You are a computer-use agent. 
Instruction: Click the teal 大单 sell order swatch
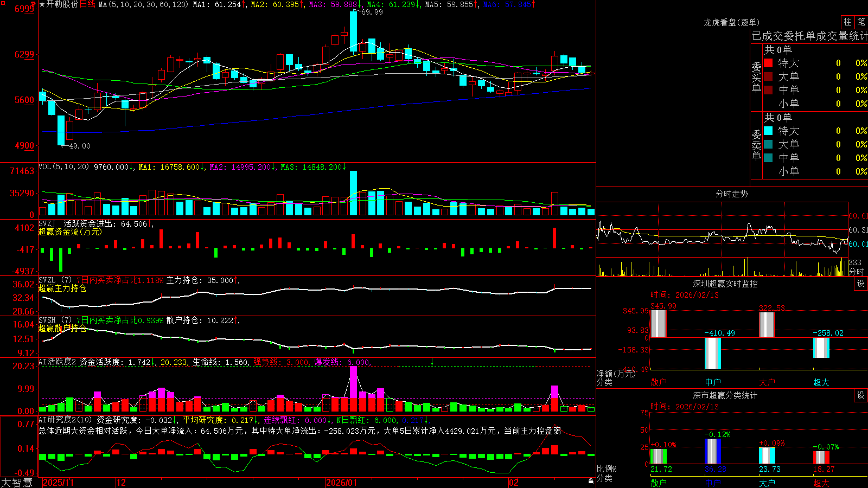(x=768, y=144)
